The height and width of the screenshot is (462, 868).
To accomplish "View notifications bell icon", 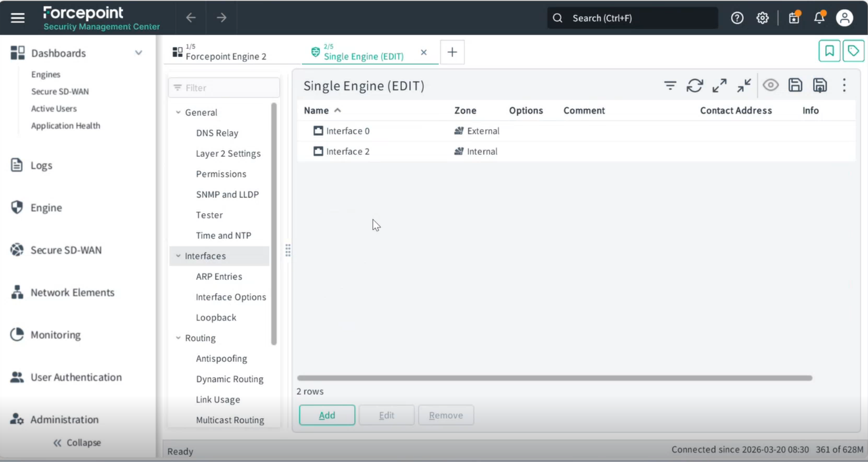I will 819,17.
